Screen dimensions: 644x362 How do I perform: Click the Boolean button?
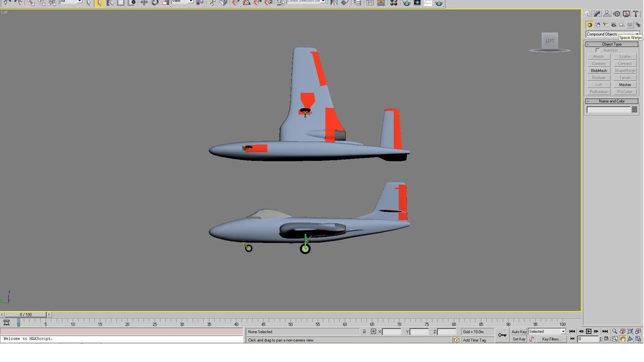[x=599, y=78]
